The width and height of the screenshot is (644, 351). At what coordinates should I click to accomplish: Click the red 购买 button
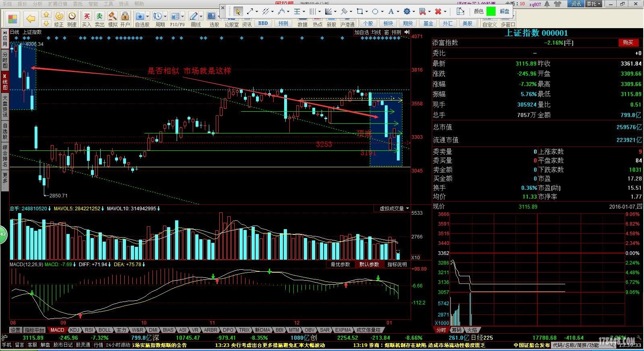pyautogui.click(x=628, y=43)
